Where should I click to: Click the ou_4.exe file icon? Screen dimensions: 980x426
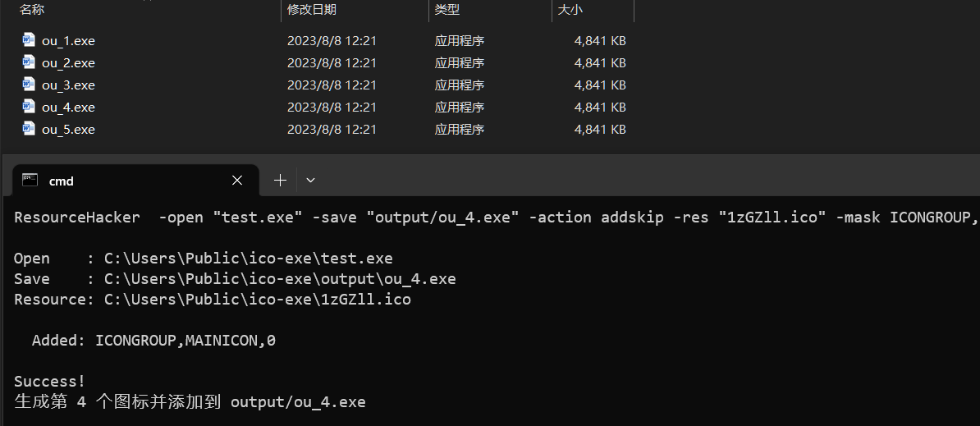(29, 106)
